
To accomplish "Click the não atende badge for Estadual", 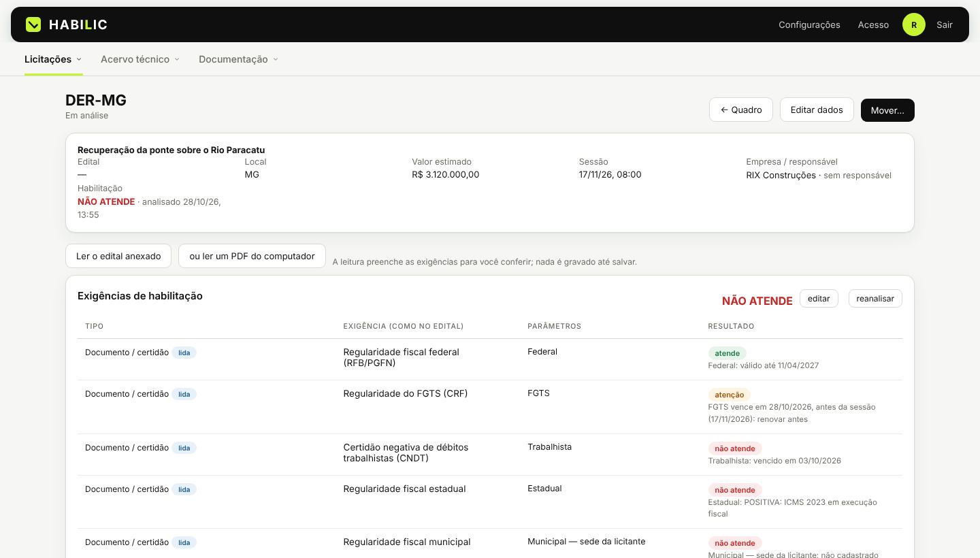I will [734, 490].
